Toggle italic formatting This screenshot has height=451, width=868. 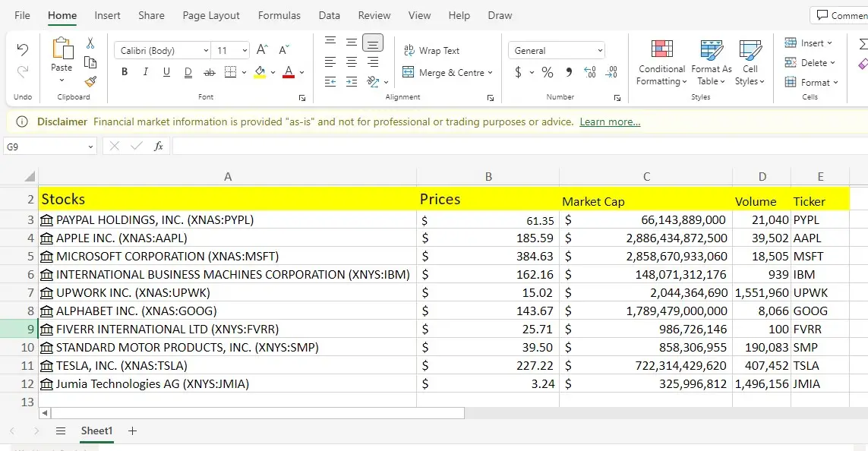[145, 71]
